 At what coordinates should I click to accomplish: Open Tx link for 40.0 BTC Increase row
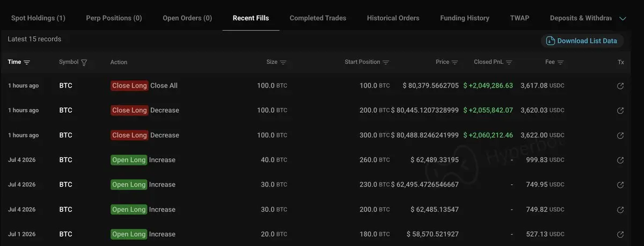click(x=620, y=160)
